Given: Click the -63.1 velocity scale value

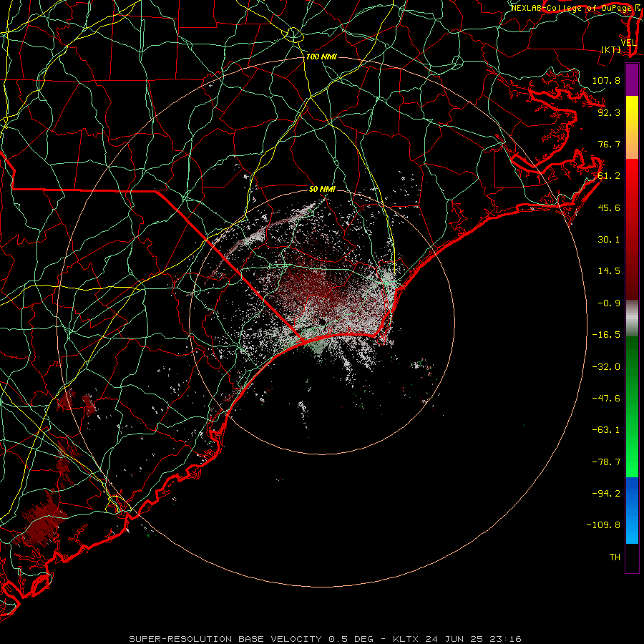Looking at the screenshot, I should (x=606, y=430).
